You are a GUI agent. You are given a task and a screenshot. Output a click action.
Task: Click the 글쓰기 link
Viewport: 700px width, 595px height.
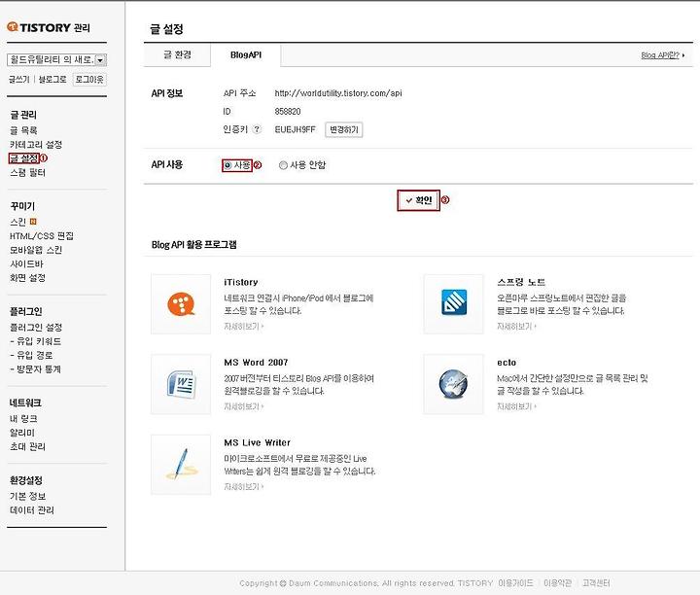[x=19, y=80]
